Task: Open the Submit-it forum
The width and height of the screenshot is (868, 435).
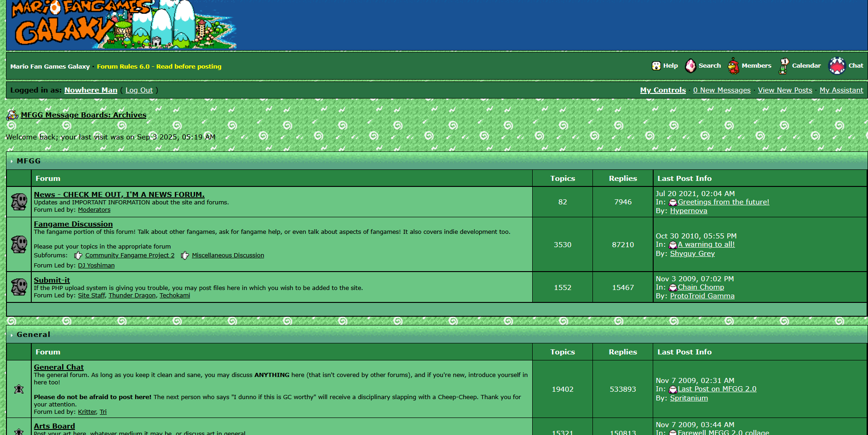Action: pos(52,280)
